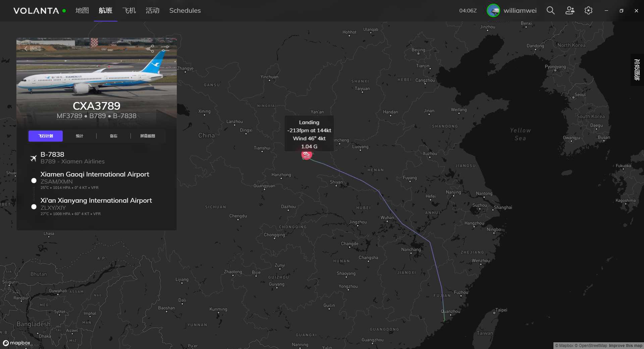Click the ZSAM/XMN airport code
Viewport: 644px width, 349px height.
click(57, 182)
